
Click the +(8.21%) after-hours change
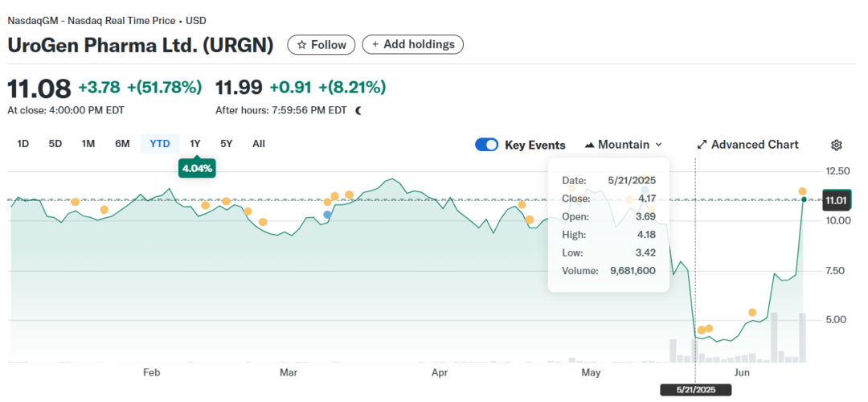coord(351,88)
